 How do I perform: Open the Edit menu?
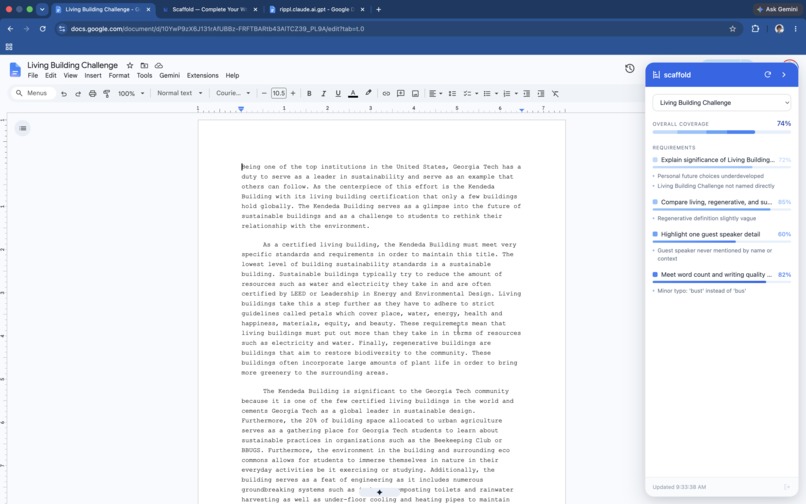(50, 76)
